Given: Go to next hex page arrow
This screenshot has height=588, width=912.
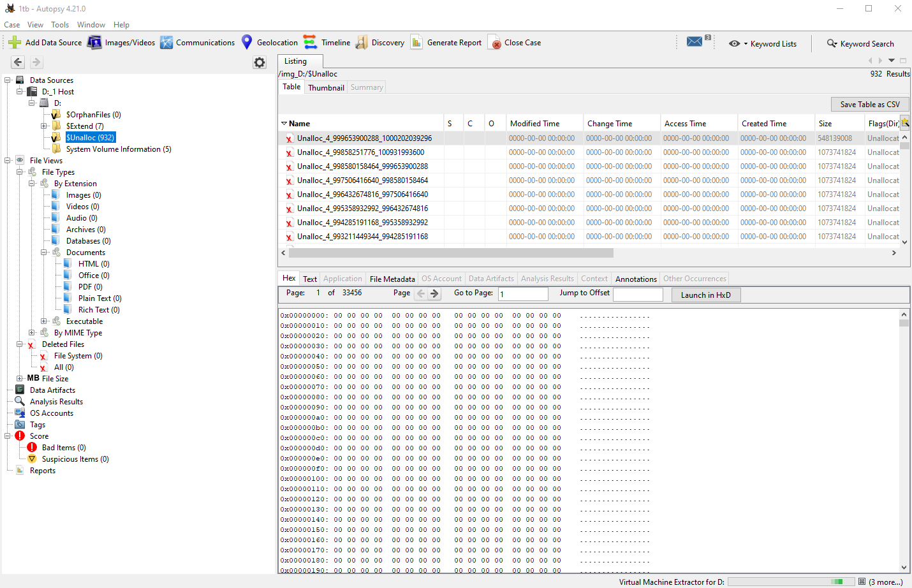Looking at the screenshot, I should pos(434,294).
